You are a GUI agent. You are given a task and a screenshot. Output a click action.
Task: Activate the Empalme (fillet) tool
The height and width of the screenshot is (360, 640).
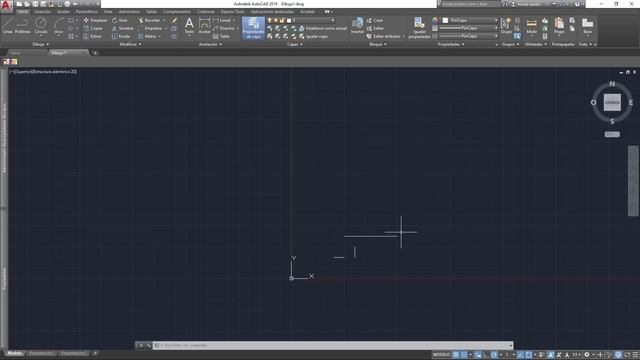pos(150,28)
